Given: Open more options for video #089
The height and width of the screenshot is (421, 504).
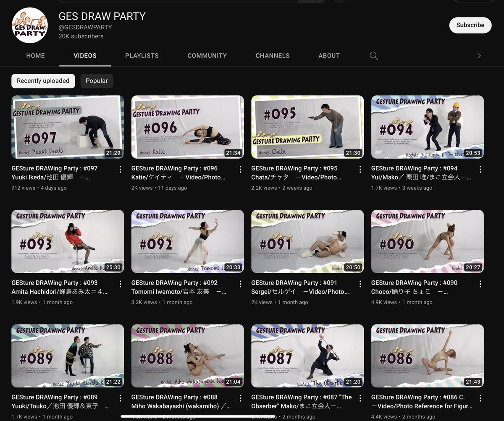Looking at the screenshot, I should 121,398.
